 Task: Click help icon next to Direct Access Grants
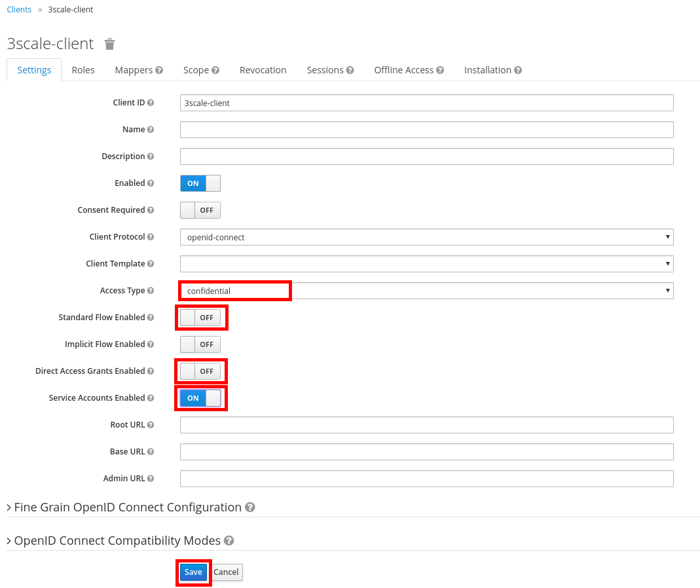pyautogui.click(x=151, y=371)
